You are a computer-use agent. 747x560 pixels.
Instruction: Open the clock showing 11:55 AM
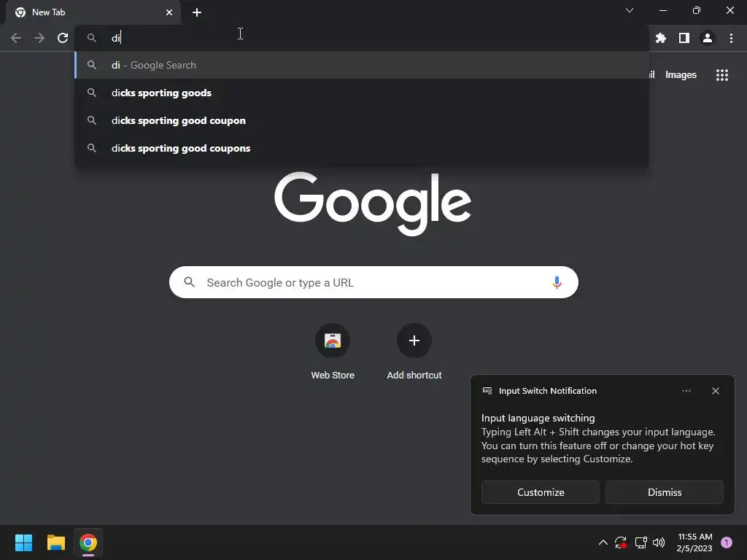[x=694, y=542]
